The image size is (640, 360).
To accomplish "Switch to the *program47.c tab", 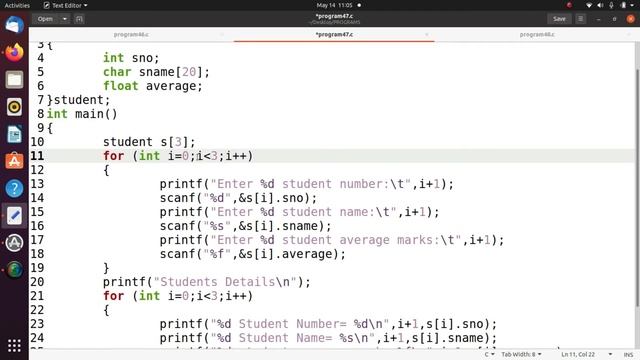I will point(334,35).
